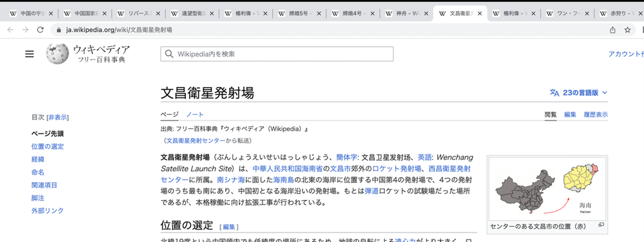
Task: Jump to 関連項目 section in contents
Action: point(44,185)
